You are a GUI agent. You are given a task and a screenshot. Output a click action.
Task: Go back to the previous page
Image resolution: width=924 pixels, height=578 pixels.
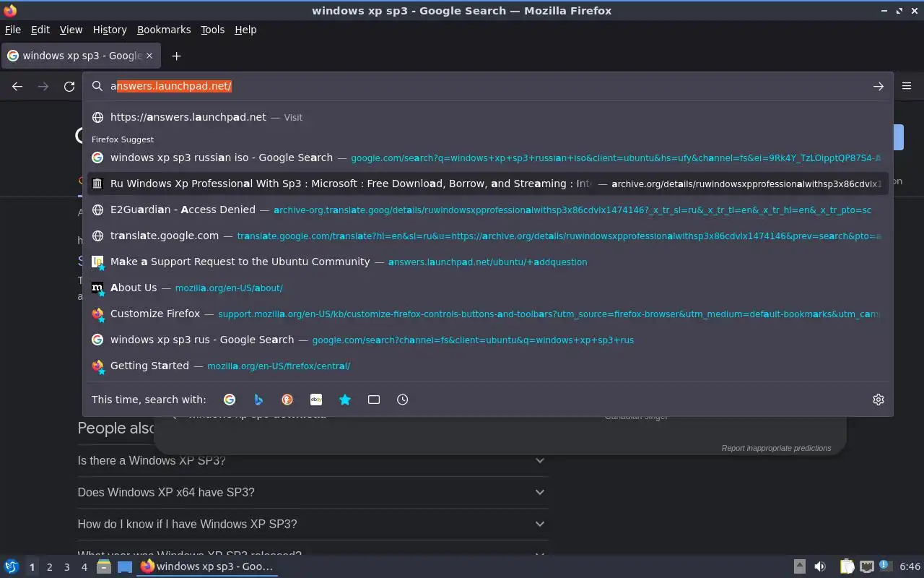(17, 87)
